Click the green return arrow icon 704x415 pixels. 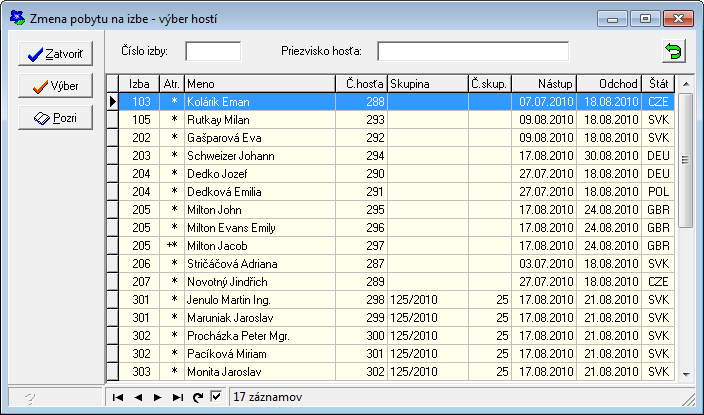pos(674,52)
